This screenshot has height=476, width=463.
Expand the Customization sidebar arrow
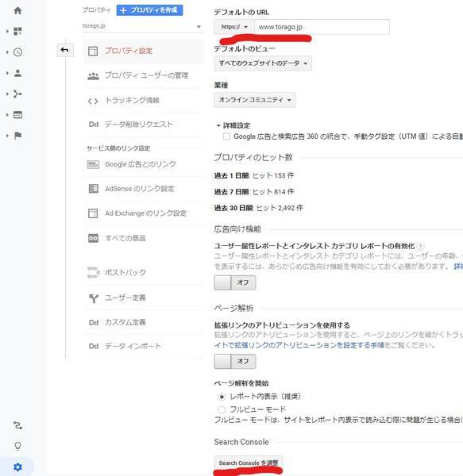tap(7, 31)
